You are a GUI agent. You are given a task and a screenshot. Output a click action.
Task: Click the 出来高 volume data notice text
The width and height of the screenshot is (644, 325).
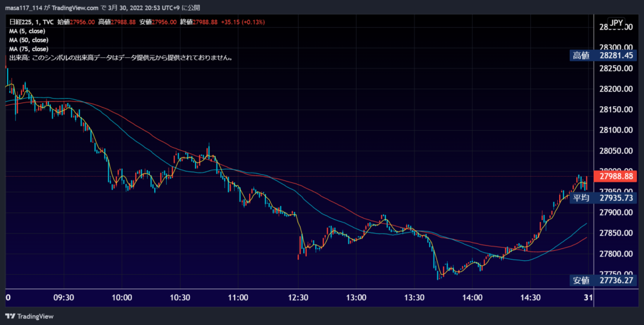(121, 58)
